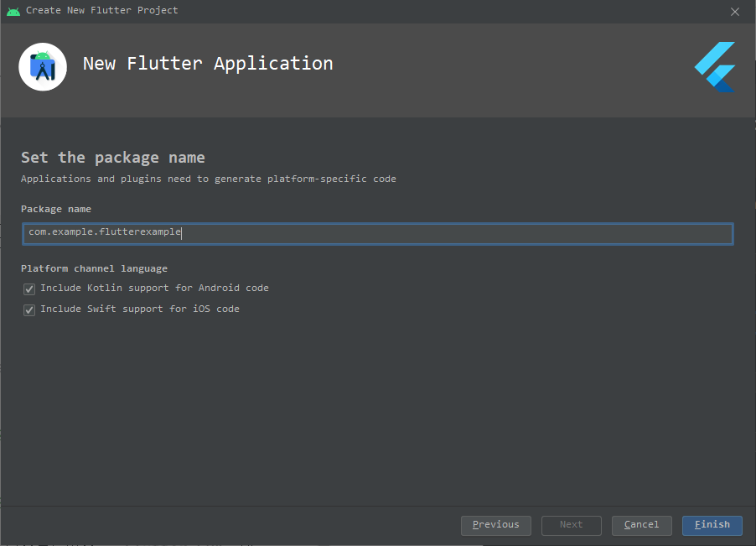Click the disabled Next button

tap(572, 525)
